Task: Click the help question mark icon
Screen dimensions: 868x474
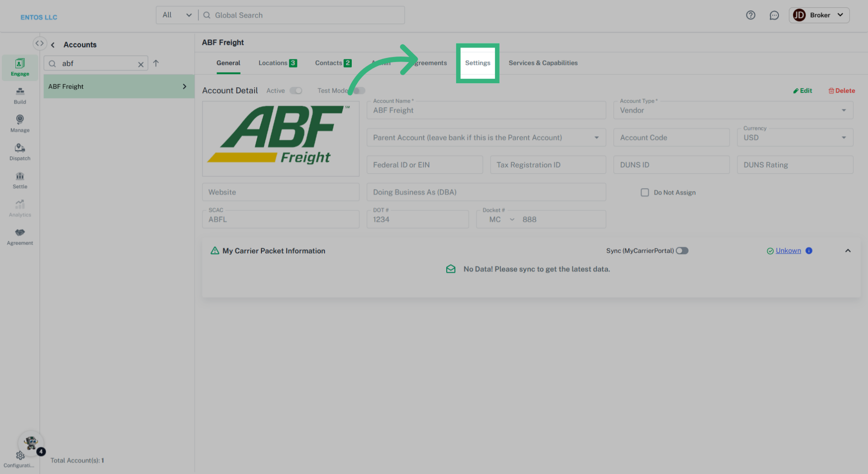Action: pos(750,15)
